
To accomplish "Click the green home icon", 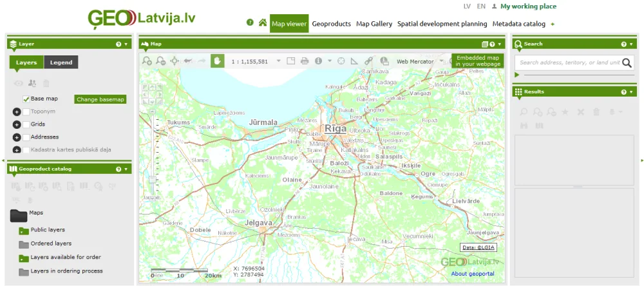I will 263,22.
